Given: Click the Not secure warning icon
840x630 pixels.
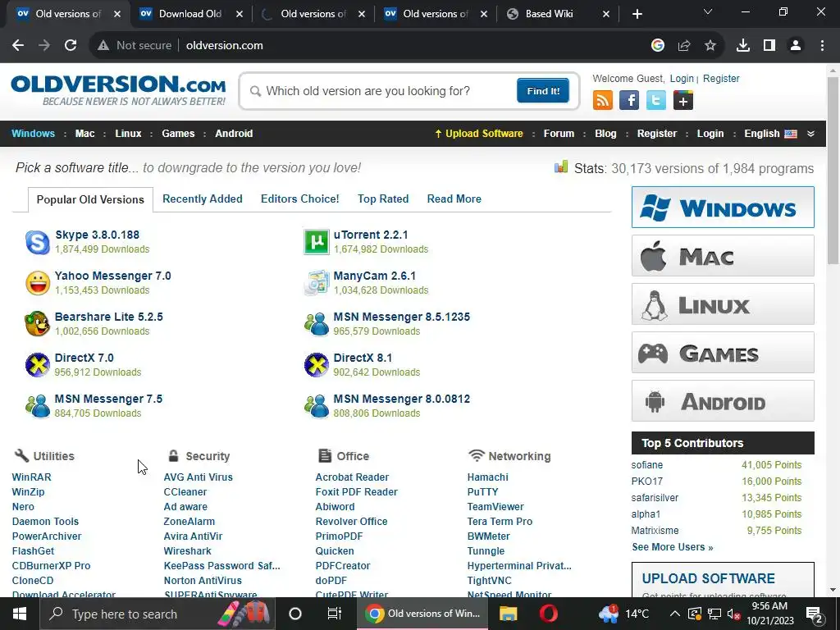Looking at the screenshot, I should [103, 46].
